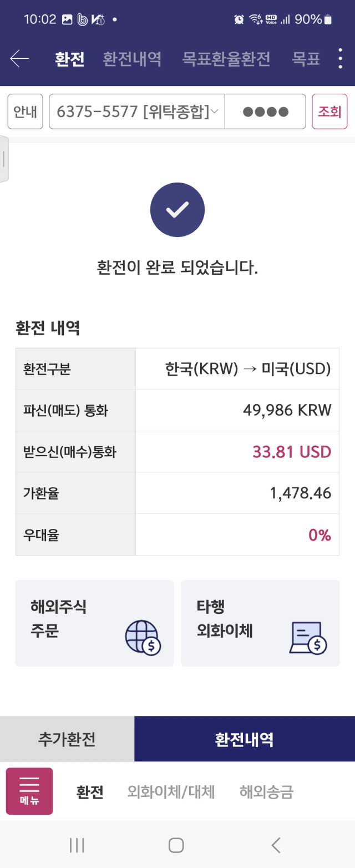Switch to the 환전내역 top tab
355x868 pixels.
[x=132, y=59]
